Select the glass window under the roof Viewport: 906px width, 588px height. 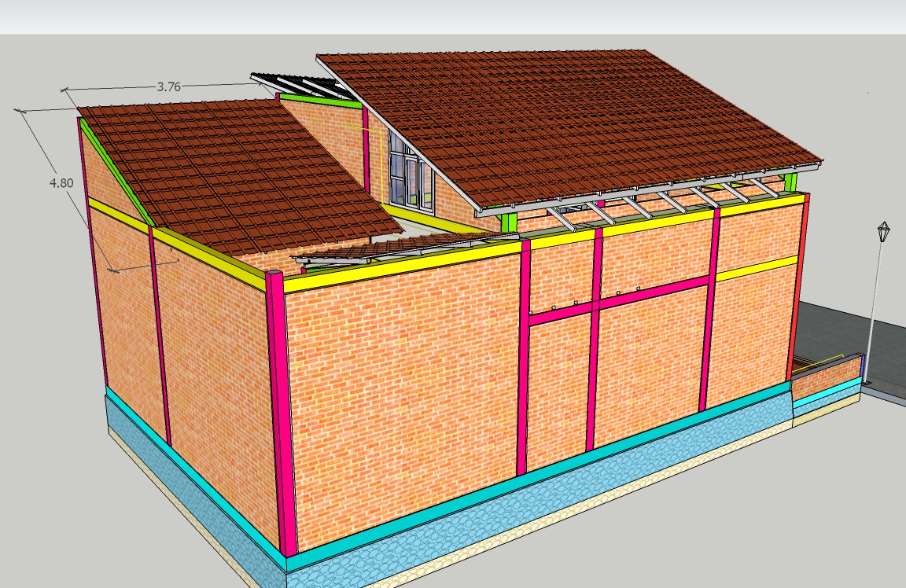pyautogui.click(x=411, y=173)
